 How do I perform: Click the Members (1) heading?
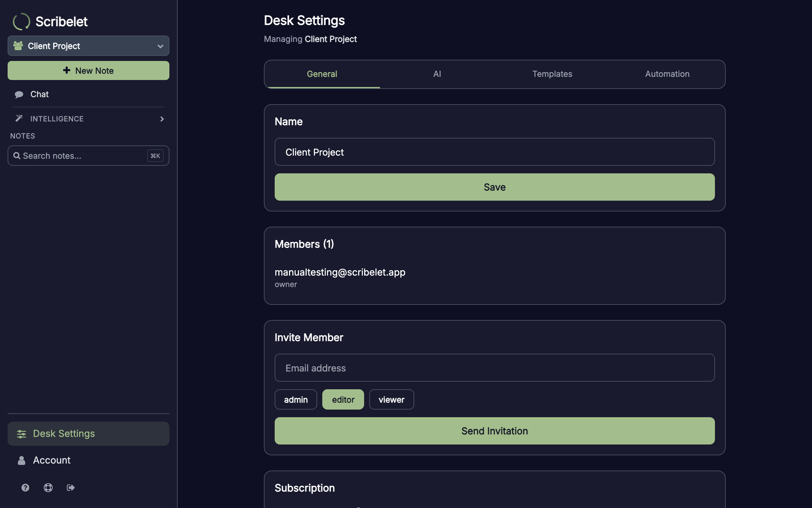point(304,244)
